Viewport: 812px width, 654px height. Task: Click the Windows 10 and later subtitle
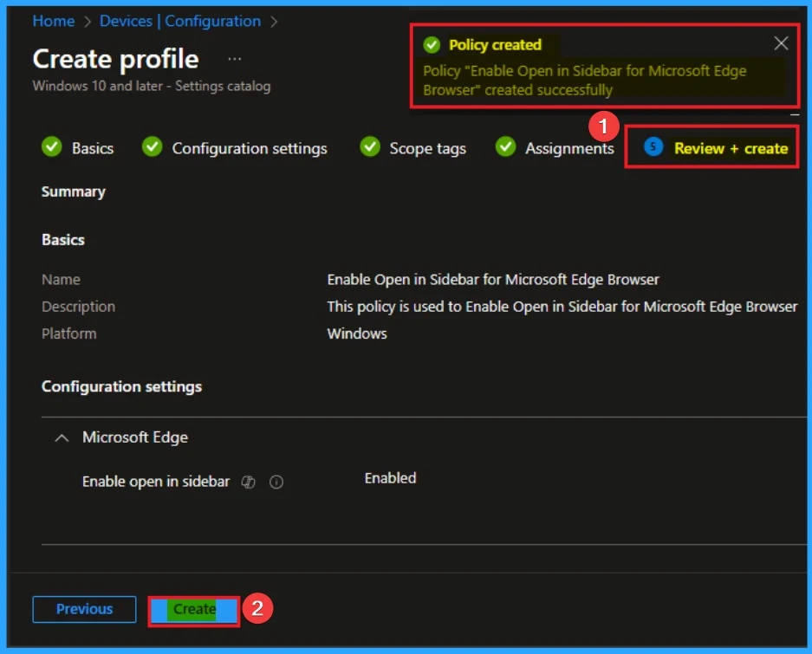pyautogui.click(x=152, y=86)
